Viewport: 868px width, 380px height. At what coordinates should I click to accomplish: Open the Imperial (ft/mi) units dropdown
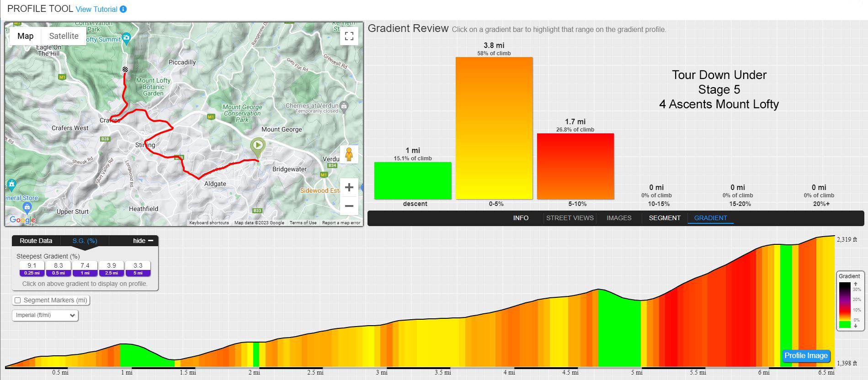click(x=45, y=315)
